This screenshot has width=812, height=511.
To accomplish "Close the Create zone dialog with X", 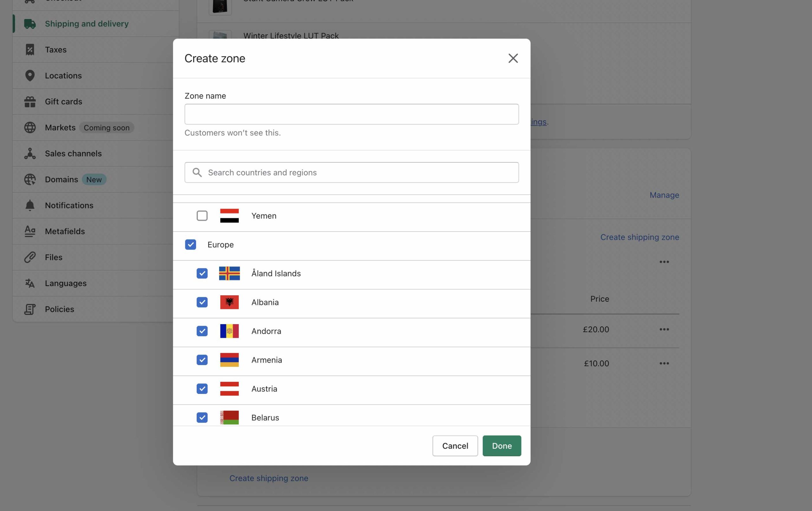I will pyautogui.click(x=513, y=58).
